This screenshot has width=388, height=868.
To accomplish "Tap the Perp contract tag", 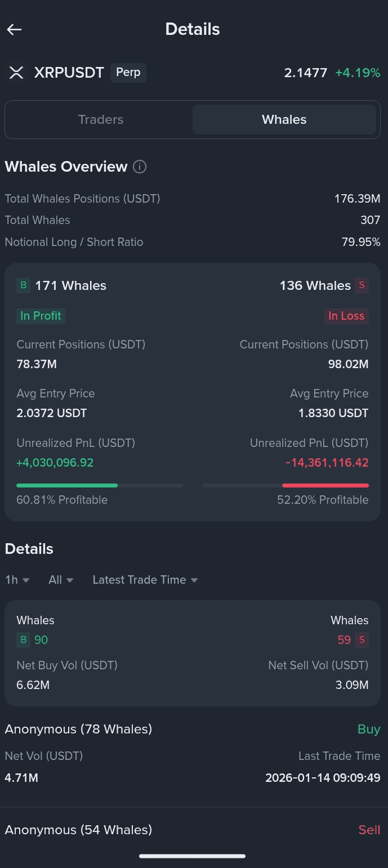I will click(128, 73).
